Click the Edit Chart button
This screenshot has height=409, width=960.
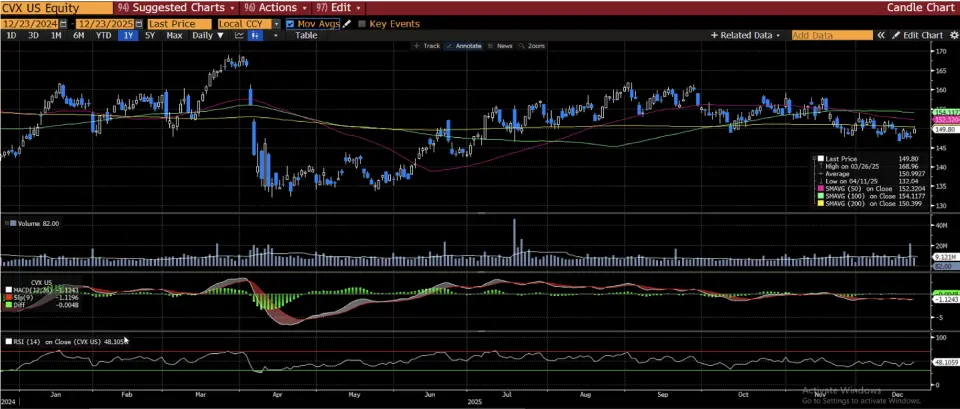click(x=917, y=35)
